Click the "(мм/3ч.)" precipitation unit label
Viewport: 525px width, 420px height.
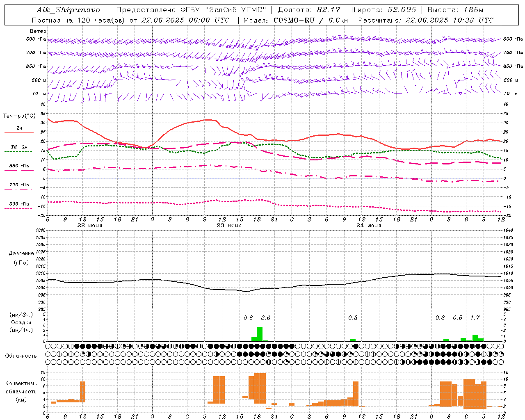pos(21,315)
